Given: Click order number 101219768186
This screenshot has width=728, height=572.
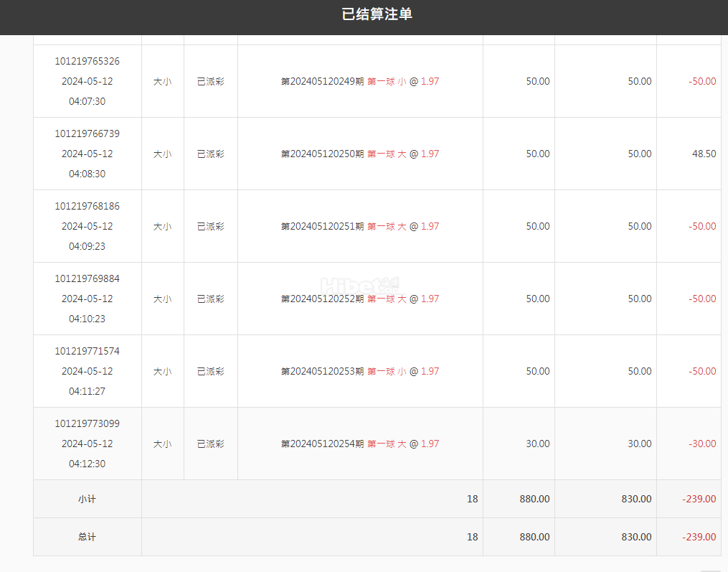Looking at the screenshot, I should click(x=88, y=206).
